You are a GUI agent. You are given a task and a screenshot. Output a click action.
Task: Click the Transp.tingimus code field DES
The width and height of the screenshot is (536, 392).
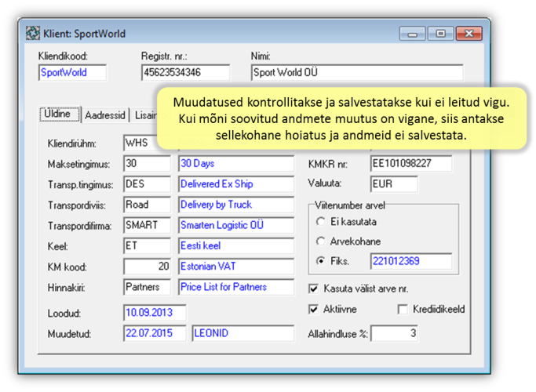point(147,184)
